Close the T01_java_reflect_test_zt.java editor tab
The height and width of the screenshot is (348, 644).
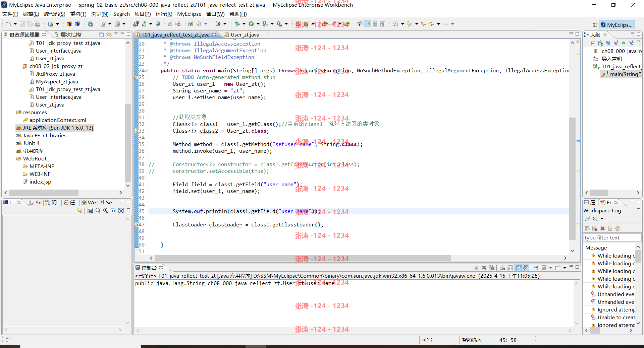(x=214, y=34)
